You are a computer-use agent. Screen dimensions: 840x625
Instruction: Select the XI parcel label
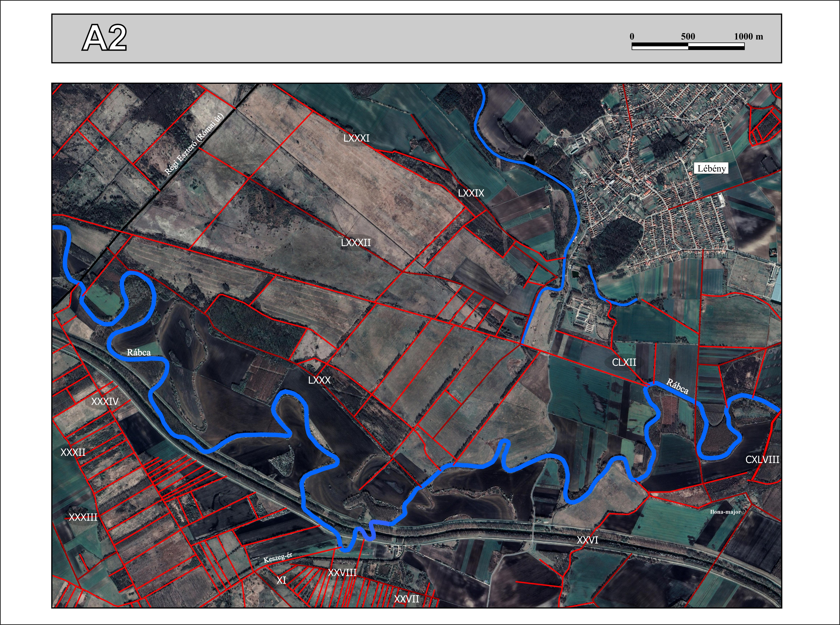(281, 581)
